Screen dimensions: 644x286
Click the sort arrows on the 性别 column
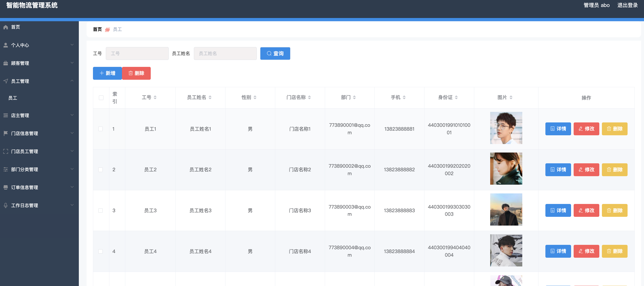point(255,97)
